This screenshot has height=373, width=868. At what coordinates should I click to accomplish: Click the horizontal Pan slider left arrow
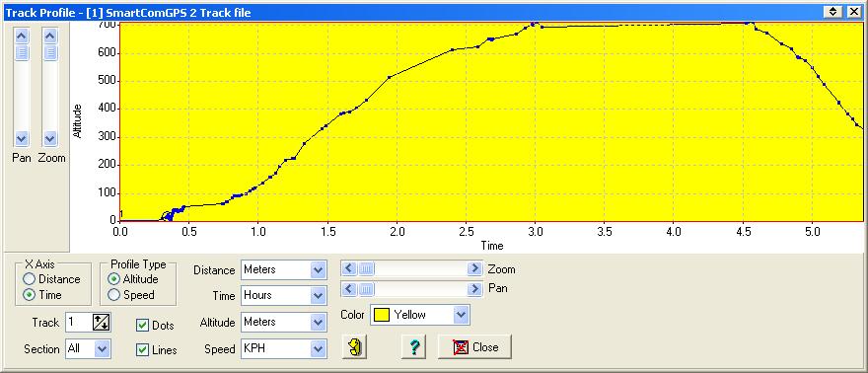coord(349,289)
